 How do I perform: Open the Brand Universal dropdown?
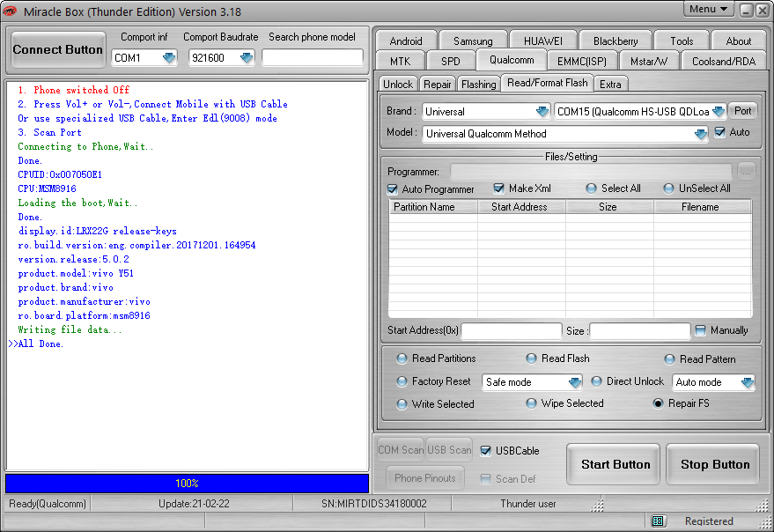pyautogui.click(x=542, y=112)
